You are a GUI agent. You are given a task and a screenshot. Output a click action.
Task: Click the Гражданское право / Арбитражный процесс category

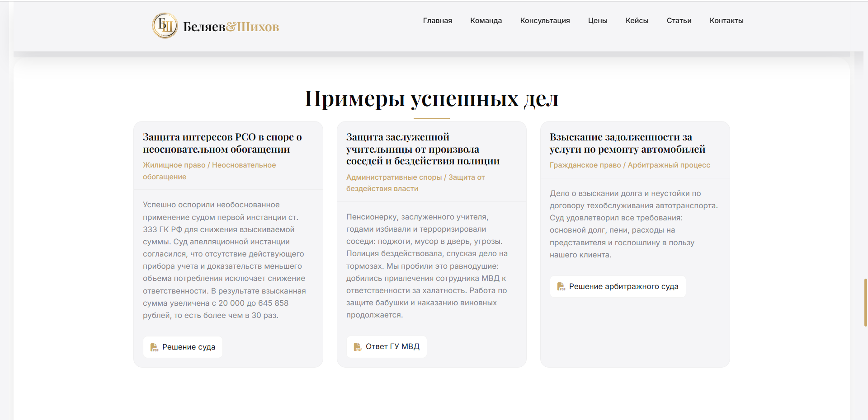630,165
